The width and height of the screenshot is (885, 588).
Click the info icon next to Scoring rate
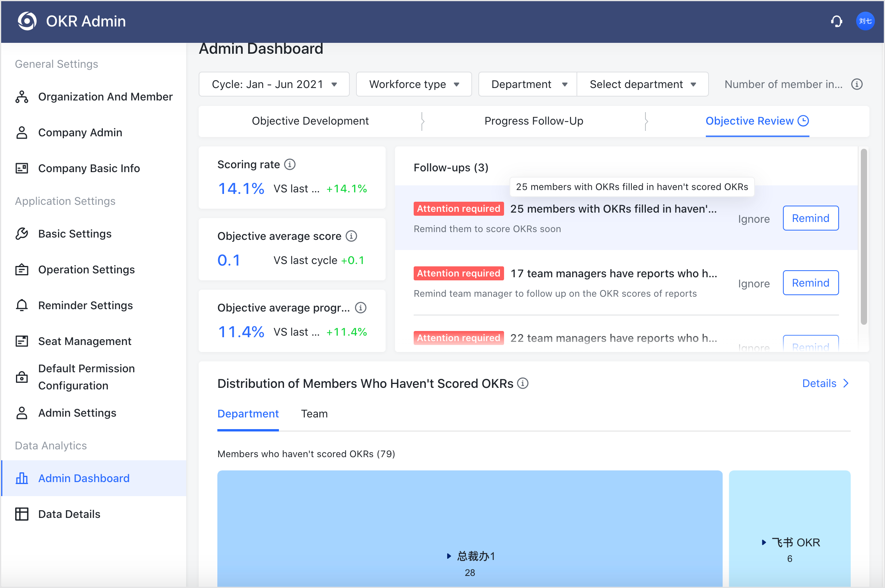289,164
